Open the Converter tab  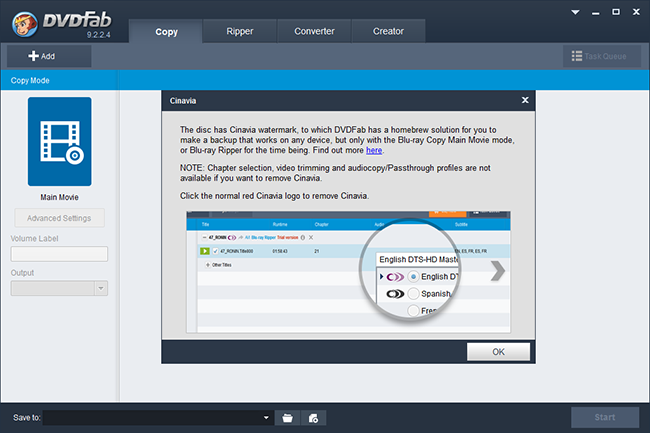click(x=314, y=31)
